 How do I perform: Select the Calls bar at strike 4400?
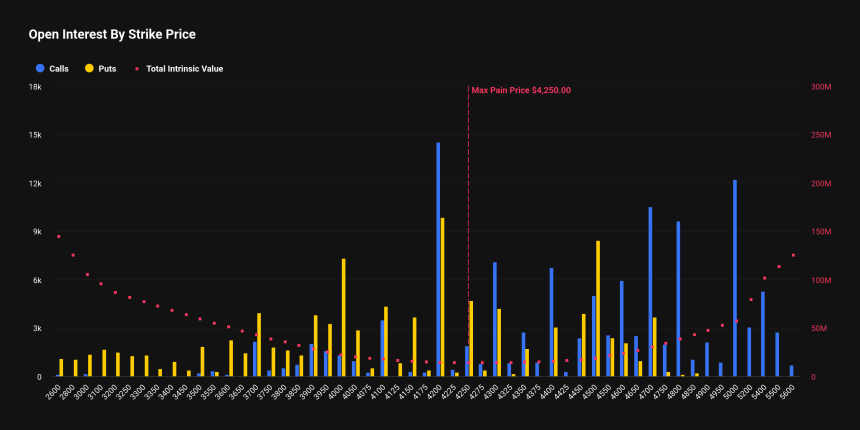tap(551, 322)
